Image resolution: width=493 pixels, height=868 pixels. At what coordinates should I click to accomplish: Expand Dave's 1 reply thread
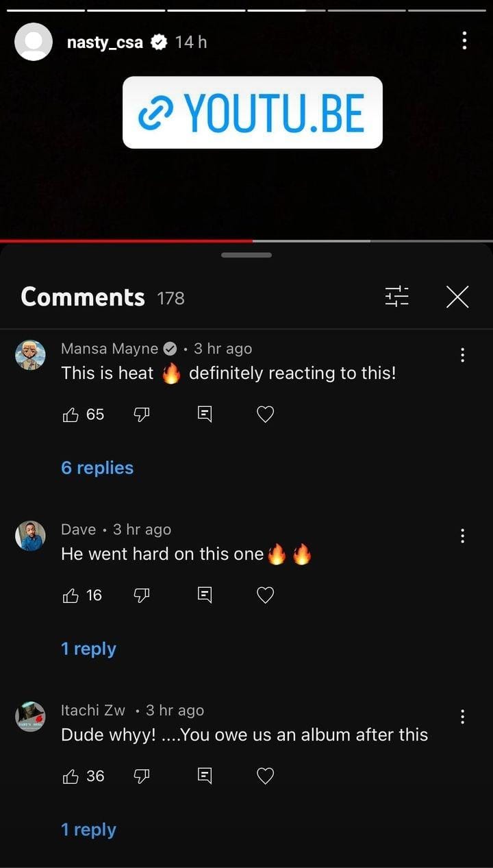coord(88,649)
